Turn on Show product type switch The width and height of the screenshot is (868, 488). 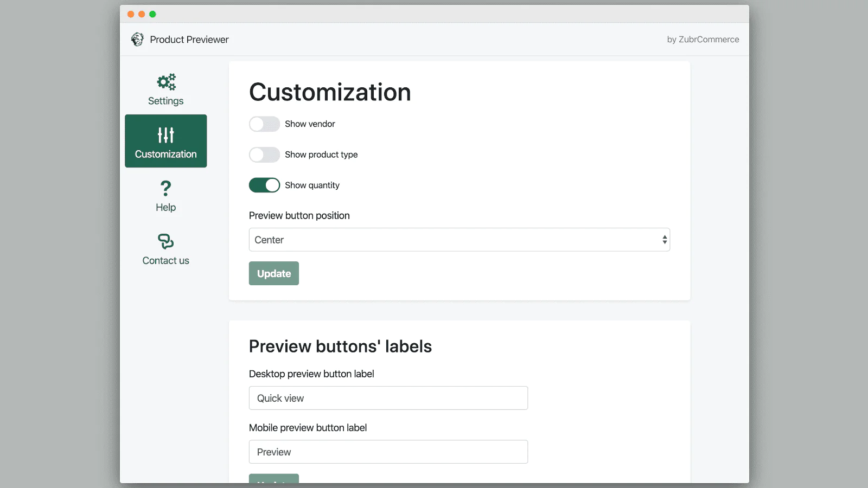click(x=264, y=155)
